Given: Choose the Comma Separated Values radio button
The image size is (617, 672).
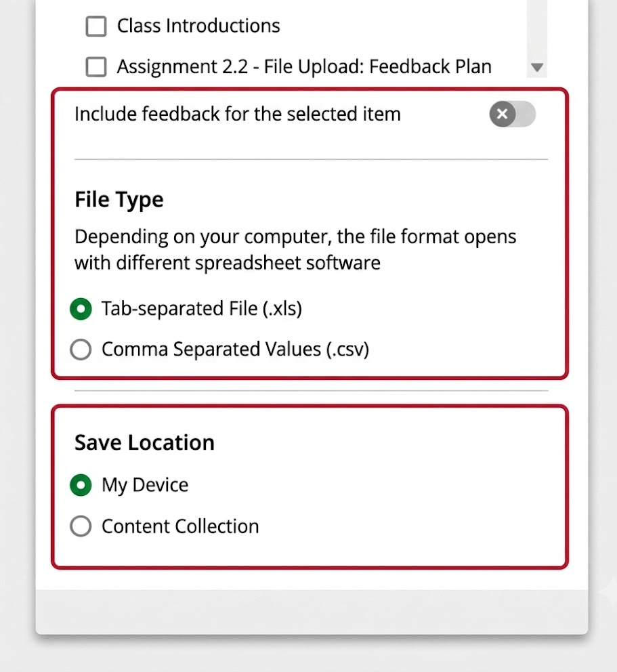Looking at the screenshot, I should pyautogui.click(x=81, y=350).
